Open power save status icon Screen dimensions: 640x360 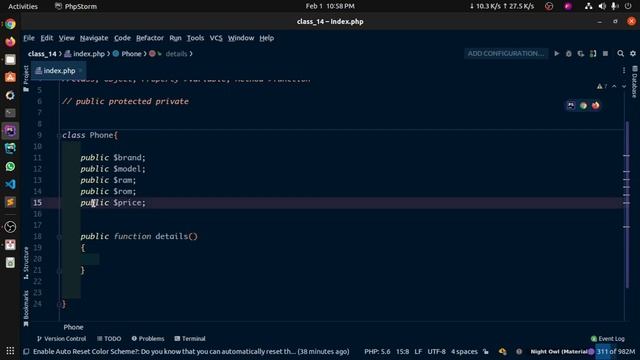coord(502,351)
